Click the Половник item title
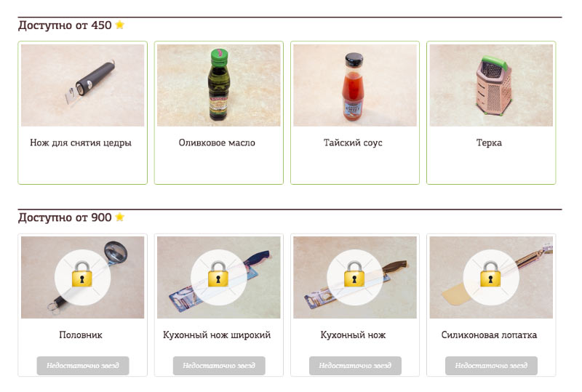Viewport: 582px width, 392px height. 81,335
